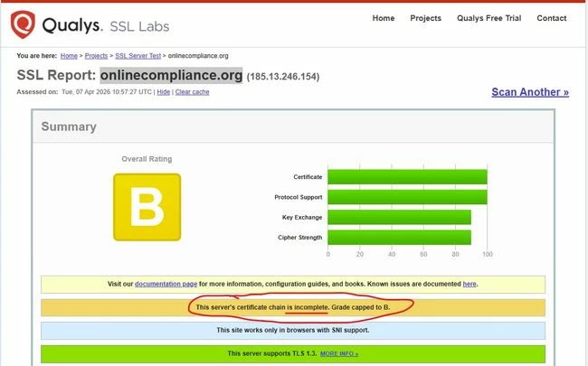Click the Protocol Support chart label

(x=299, y=197)
